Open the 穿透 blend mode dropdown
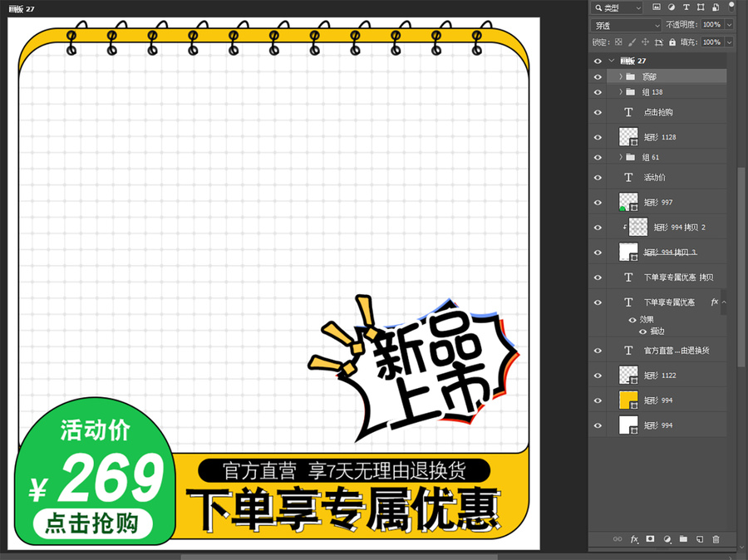The image size is (748, 560). tap(627, 25)
